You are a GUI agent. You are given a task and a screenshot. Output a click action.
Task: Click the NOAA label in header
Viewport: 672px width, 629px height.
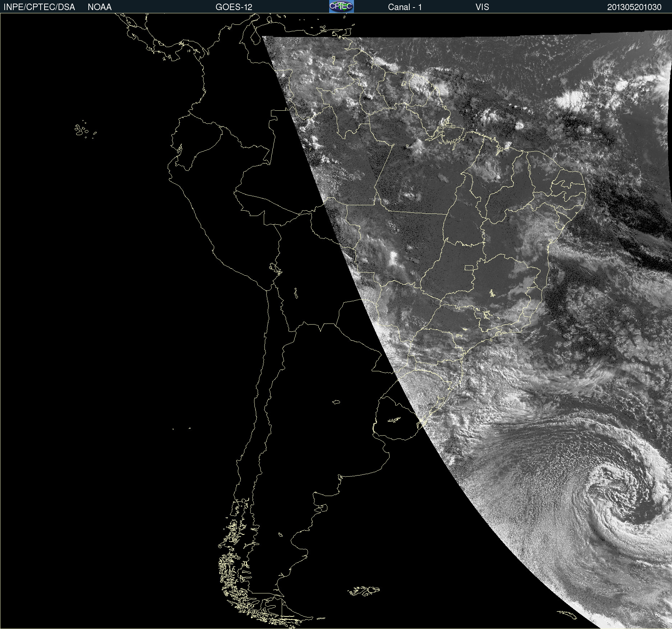(100, 7)
